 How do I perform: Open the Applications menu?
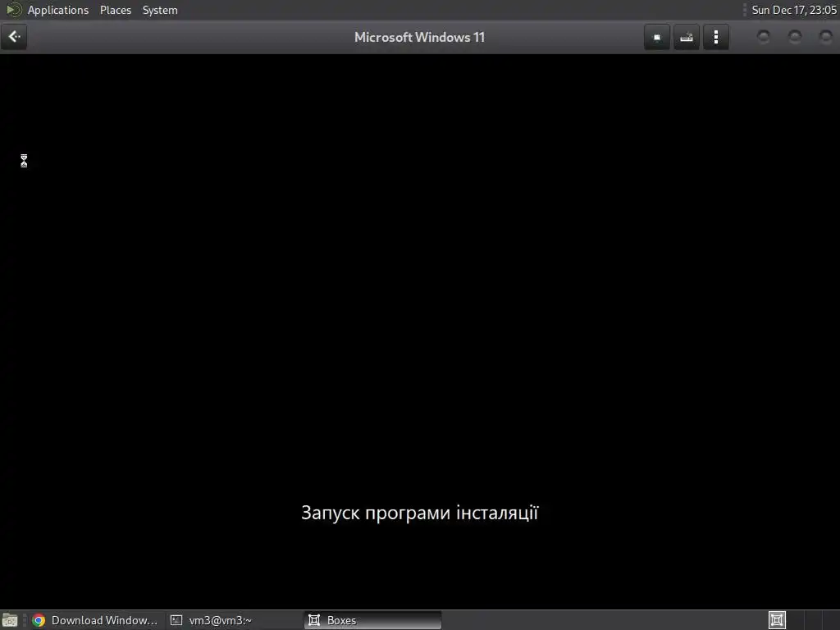click(58, 10)
